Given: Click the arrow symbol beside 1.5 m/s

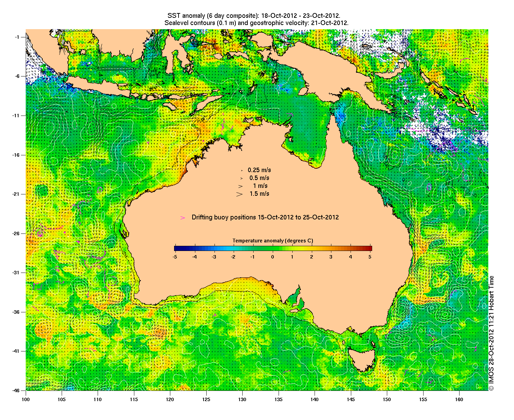Looking at the screenshot, I should [x=239, y=194].
